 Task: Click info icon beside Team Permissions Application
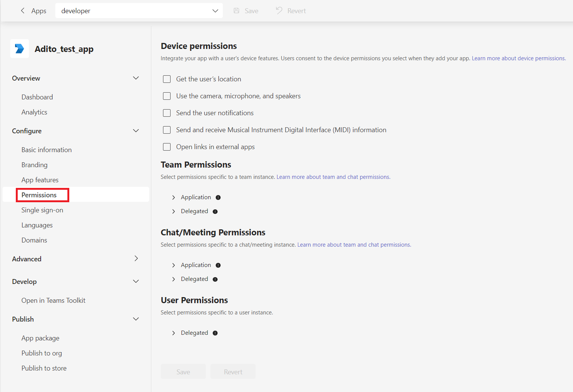click(218, 197)
